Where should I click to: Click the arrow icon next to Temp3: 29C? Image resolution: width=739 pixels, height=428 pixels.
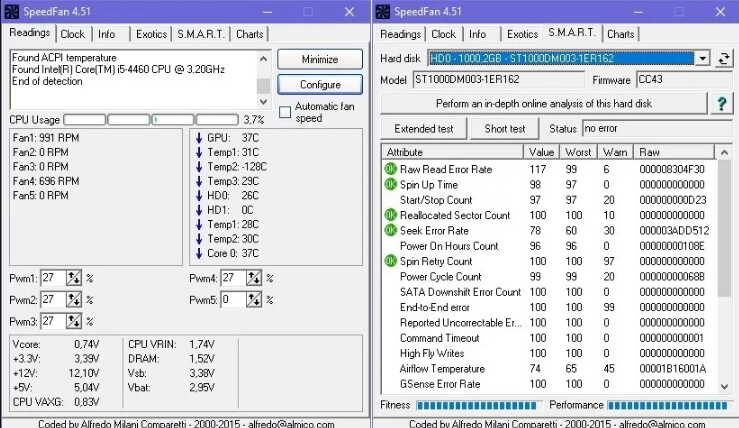[x=199, y=181]
